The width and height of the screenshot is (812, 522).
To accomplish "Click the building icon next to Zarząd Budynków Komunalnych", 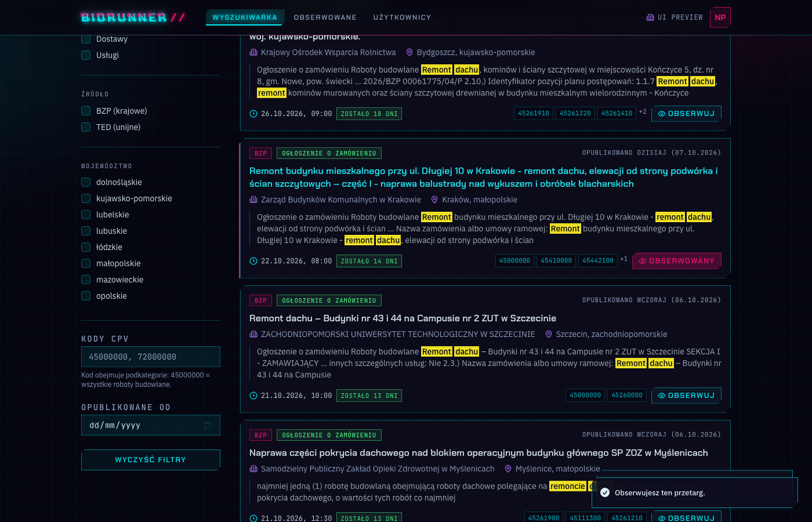I will (x=253, y=200).
